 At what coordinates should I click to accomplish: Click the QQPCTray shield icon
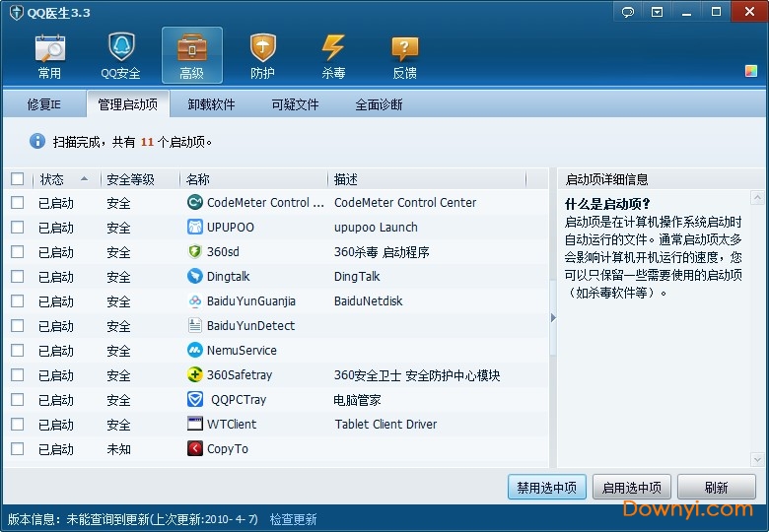194,399
